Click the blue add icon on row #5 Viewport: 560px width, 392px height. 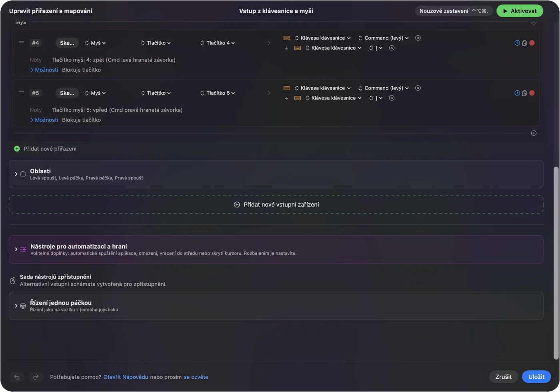coord(517,93)
